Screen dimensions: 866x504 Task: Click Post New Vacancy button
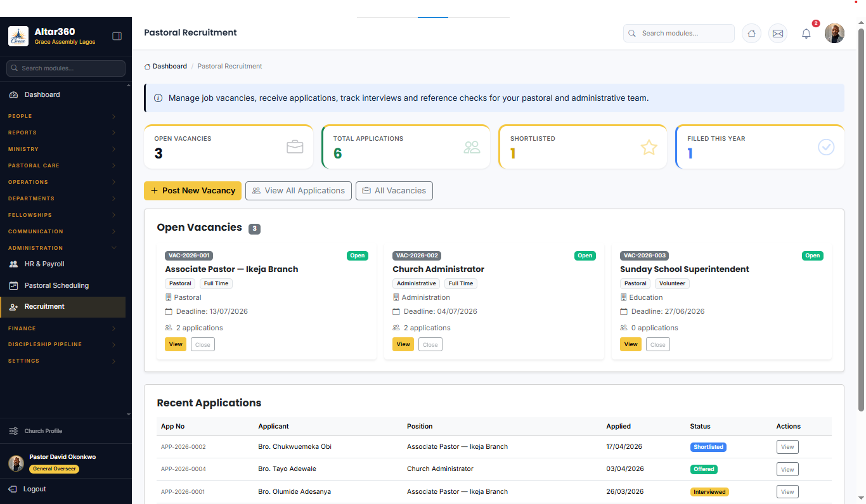(x=193, y=191)
